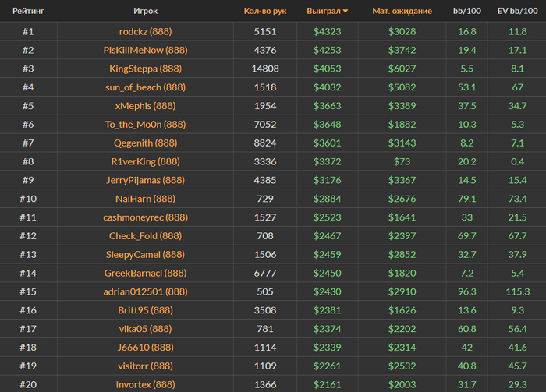This screenshot has width=546, height=392.
Task: Open adrian012501 (888) player page
Action: click(145, 291)
